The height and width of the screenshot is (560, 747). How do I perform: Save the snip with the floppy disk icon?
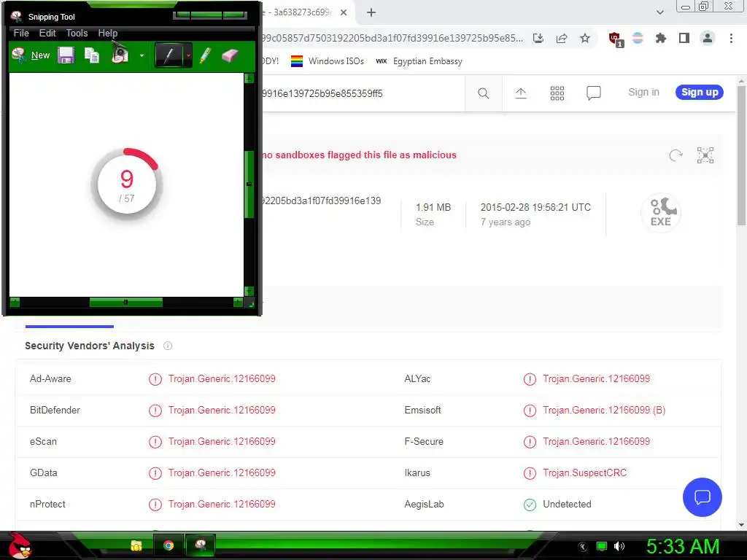point(66,55)
